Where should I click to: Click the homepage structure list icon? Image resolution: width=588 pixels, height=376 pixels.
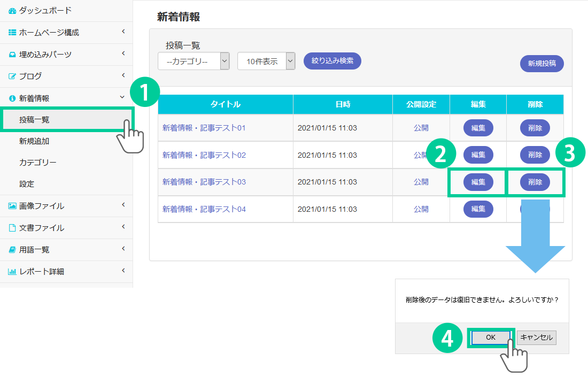pos(12,33)
